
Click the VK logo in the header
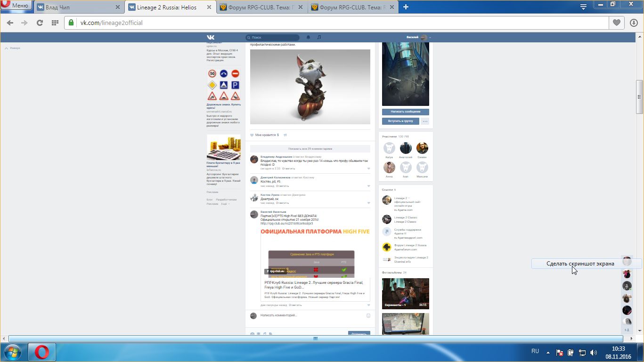pos(211,37)
